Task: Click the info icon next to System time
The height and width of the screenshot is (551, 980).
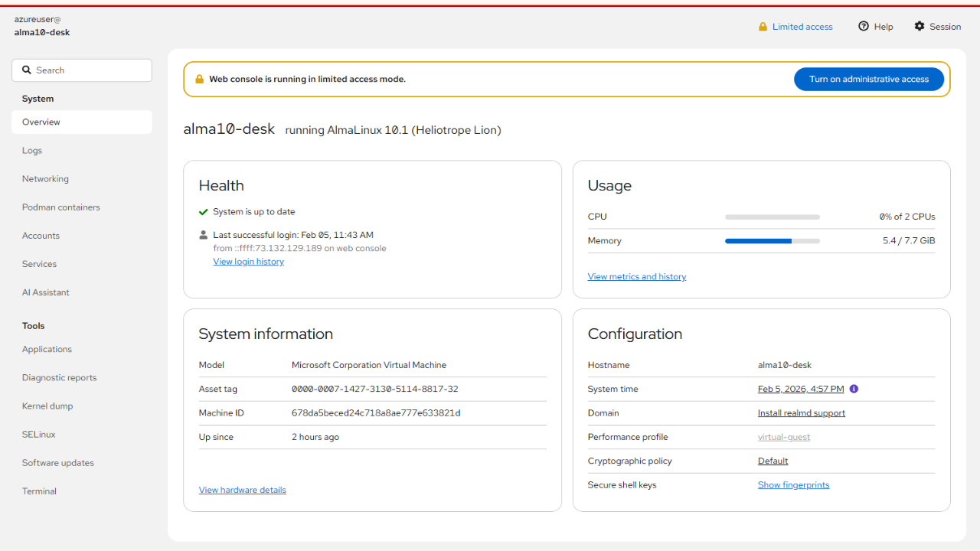Action: pos(854,389)
